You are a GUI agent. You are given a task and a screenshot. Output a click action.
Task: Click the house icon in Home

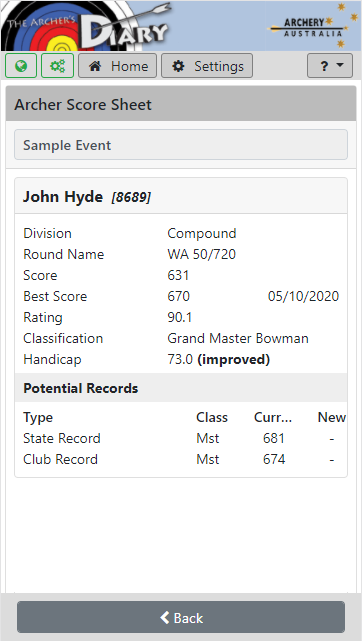click(x=95, y=66)
